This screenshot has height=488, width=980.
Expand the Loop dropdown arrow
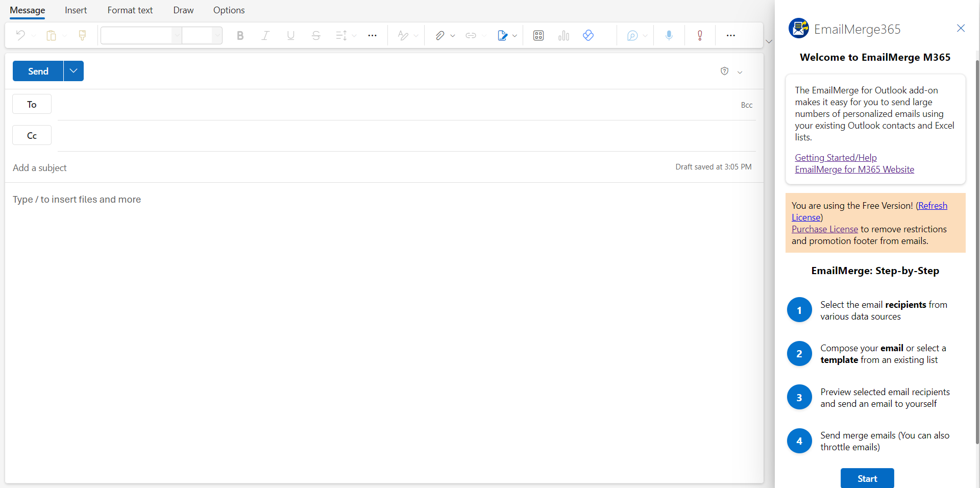pyautogui.click(x=645, y=36)
